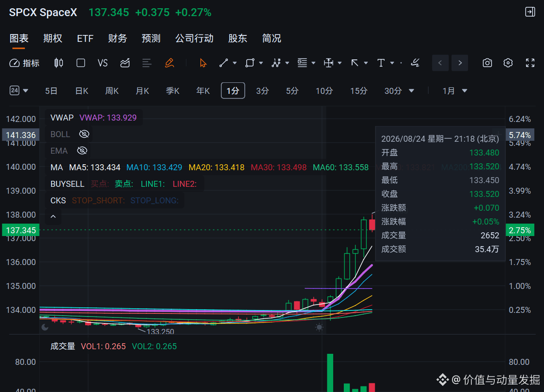Viewport: 544px width, 392px height.
Task: Click the VWAP indicator label
Action: point(62,118)
